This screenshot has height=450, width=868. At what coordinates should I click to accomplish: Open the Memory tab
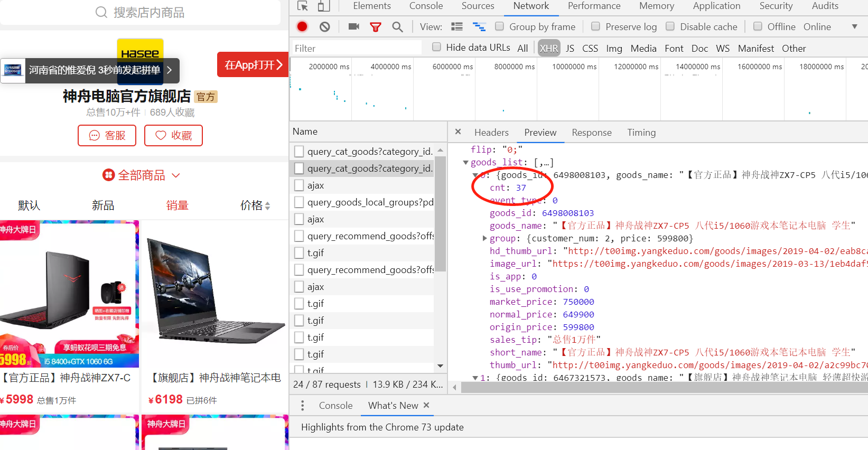pos(656,6)
